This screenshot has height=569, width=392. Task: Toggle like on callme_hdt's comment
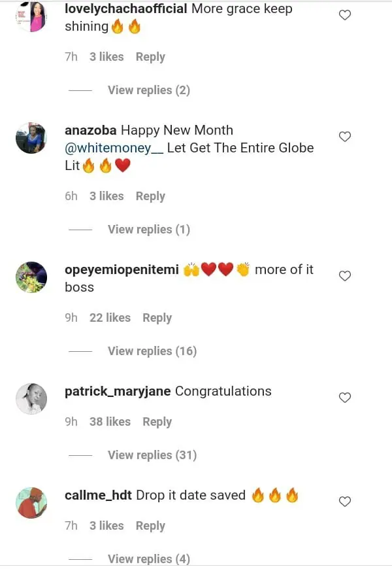[345, 502]
